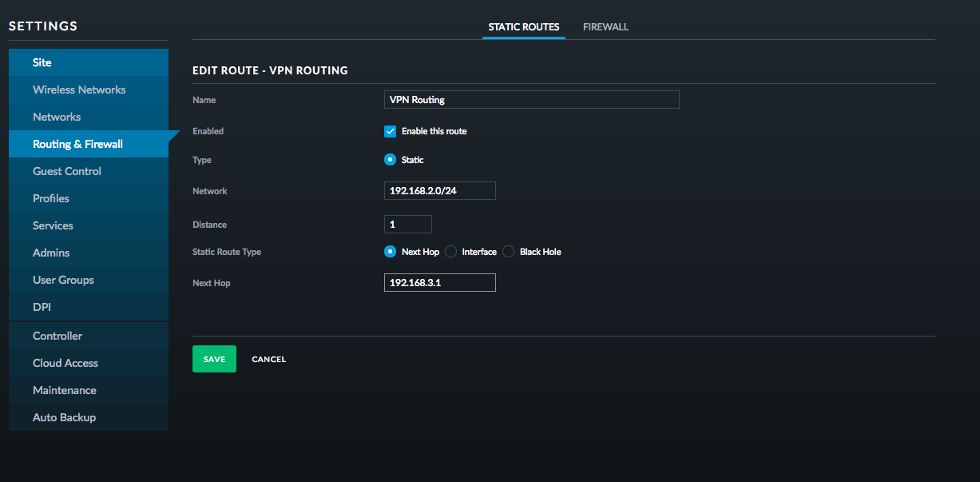Select the Static type radio button

(391, 160)
